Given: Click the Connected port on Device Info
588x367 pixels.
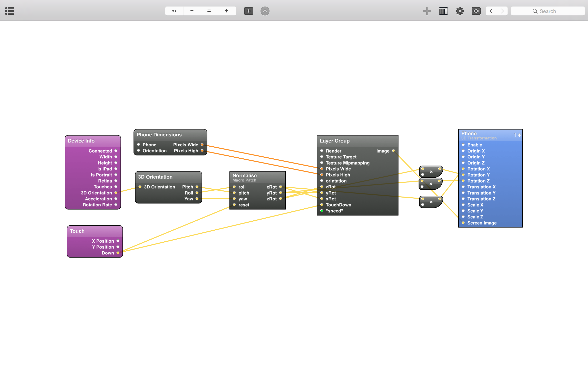Looking at the screenshot, I should tap(116, 151).
